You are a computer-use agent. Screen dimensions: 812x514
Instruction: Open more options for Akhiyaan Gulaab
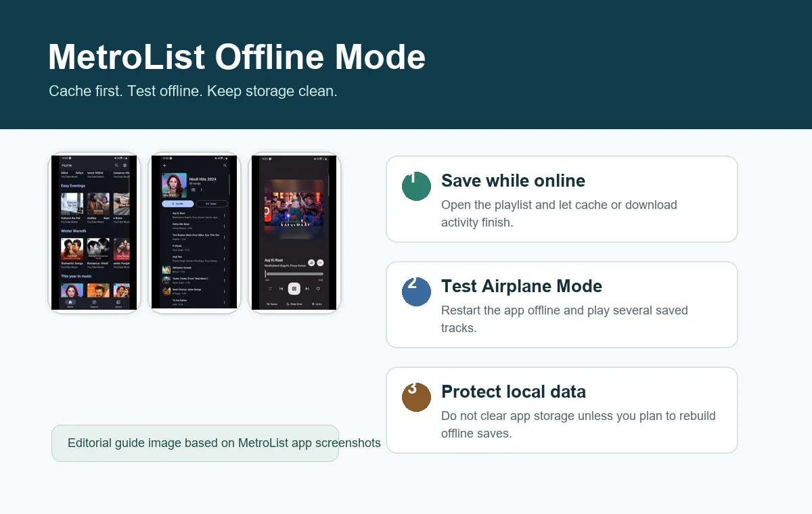224,270
